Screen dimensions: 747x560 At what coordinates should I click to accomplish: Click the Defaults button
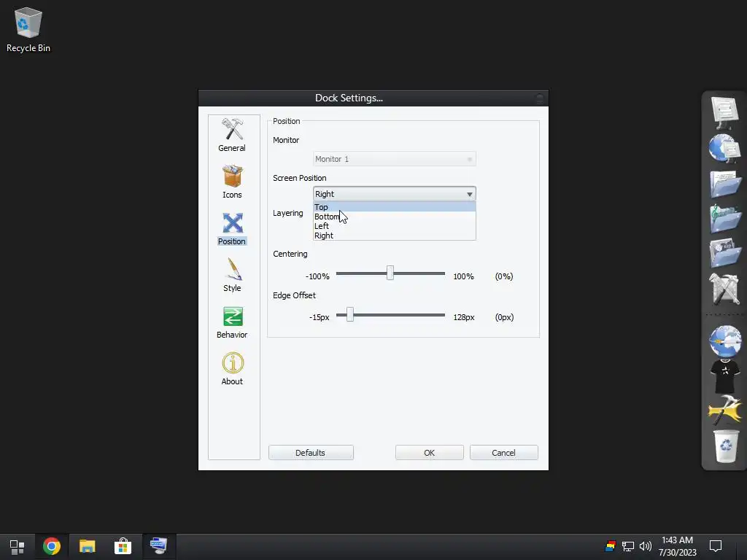click(x=311, y=452)
